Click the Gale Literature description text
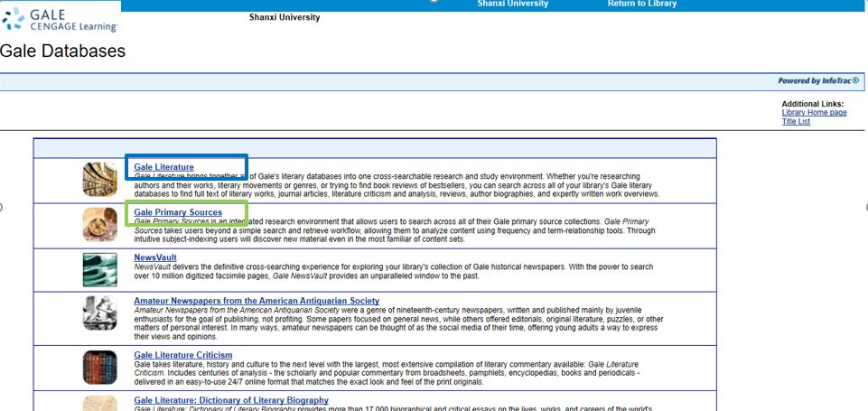Image resolution: width=868 pixels, height=411 pixels. 397,185
